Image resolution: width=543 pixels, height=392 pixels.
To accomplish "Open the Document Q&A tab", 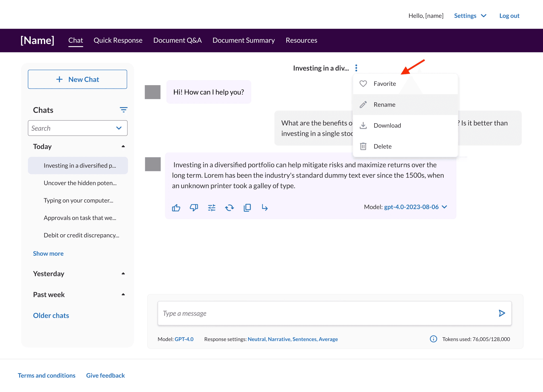I will (177, 40).
